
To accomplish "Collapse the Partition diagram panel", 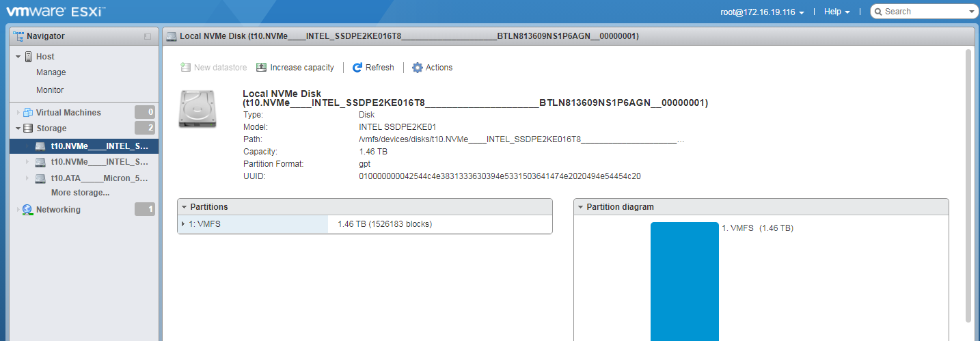I will [581, 207].
